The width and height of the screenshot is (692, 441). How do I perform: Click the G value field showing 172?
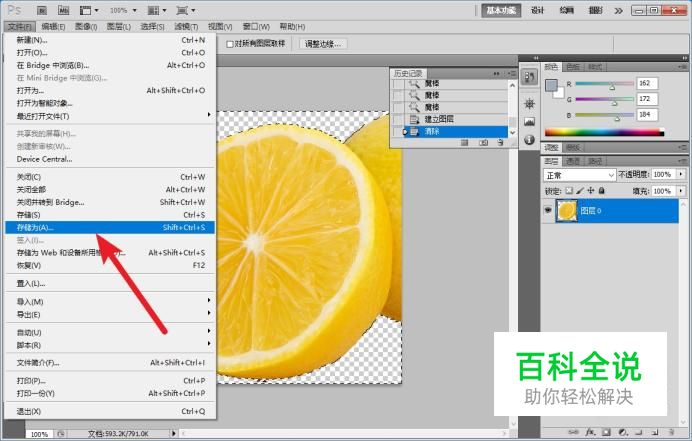click(647, 99)
